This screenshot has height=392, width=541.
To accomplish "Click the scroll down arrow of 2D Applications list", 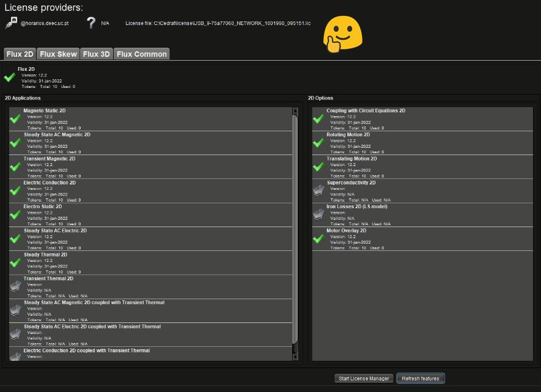I will pos(295,357).
